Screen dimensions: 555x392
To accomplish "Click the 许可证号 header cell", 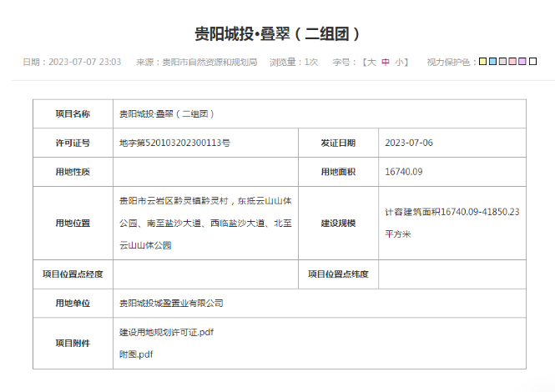I will tap(73, 143).
